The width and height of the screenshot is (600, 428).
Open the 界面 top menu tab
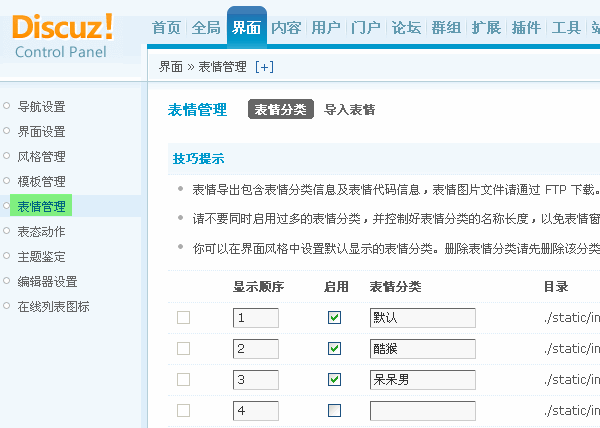246,28
